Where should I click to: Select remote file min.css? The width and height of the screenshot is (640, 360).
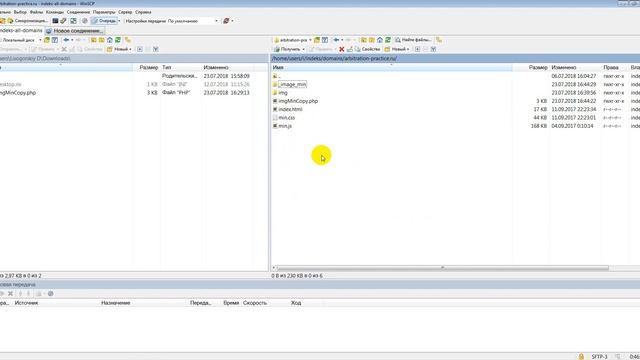[287, 118]
